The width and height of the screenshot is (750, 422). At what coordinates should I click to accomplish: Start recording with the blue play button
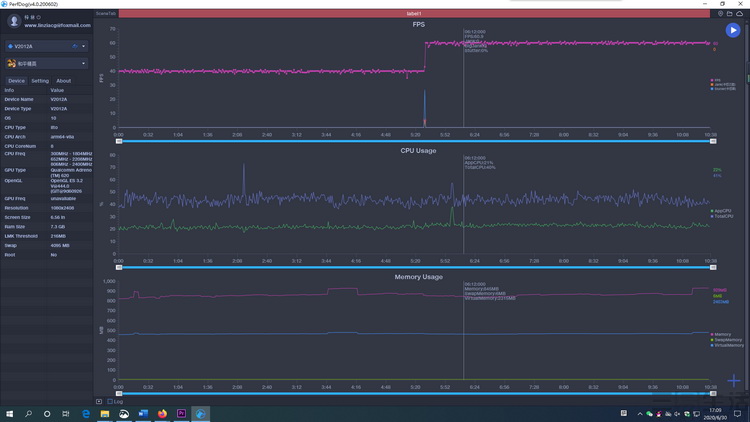tap(733, 30)
